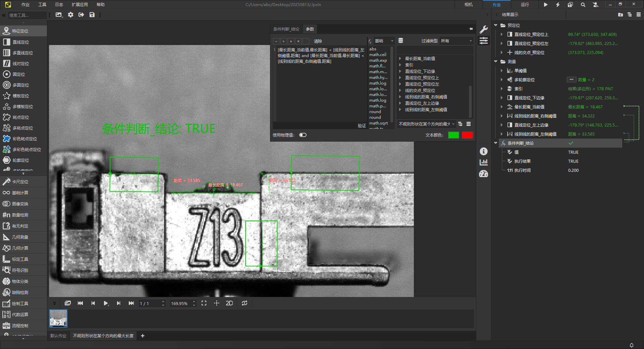Open the 过滤类型 所有 dropdown
644x349 pixels.
[456, 41]
